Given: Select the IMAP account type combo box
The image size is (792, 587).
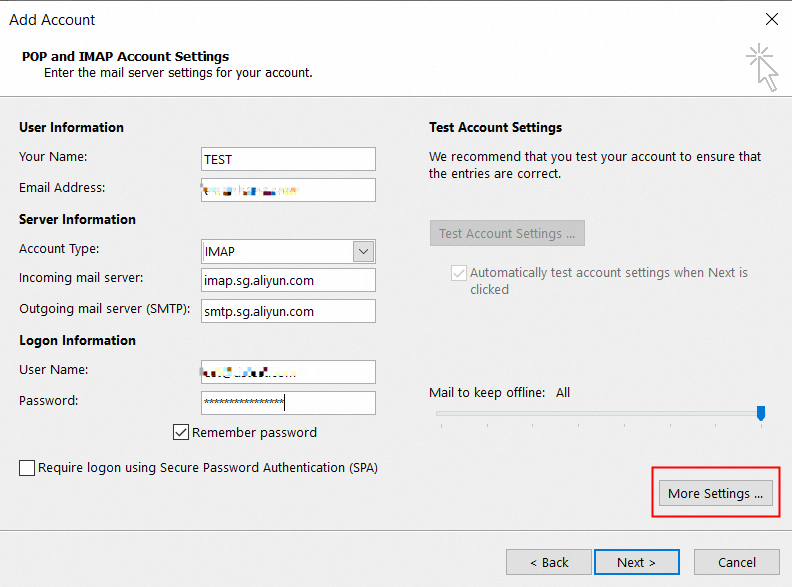Looking at the screenshot, I should (x=277, y=252).
